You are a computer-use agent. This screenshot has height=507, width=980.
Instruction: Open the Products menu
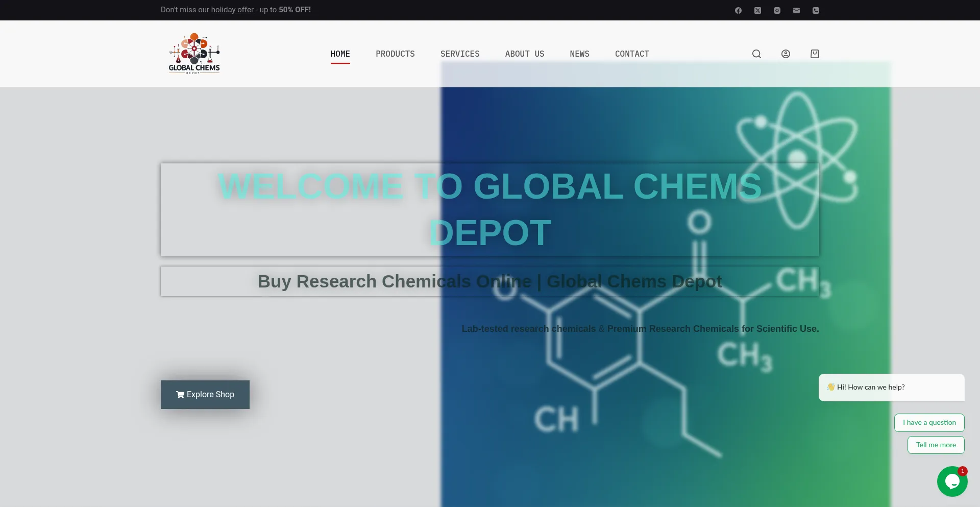(395, 54)
